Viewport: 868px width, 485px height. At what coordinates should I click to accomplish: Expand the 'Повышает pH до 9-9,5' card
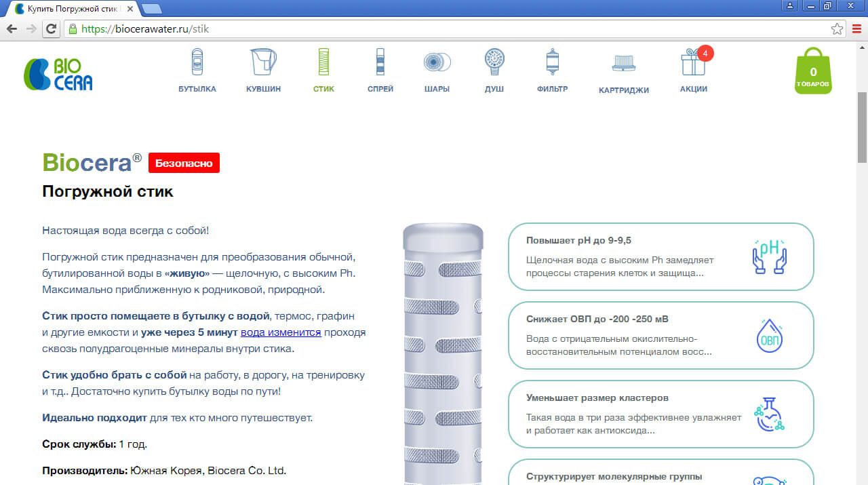point(660,256)
